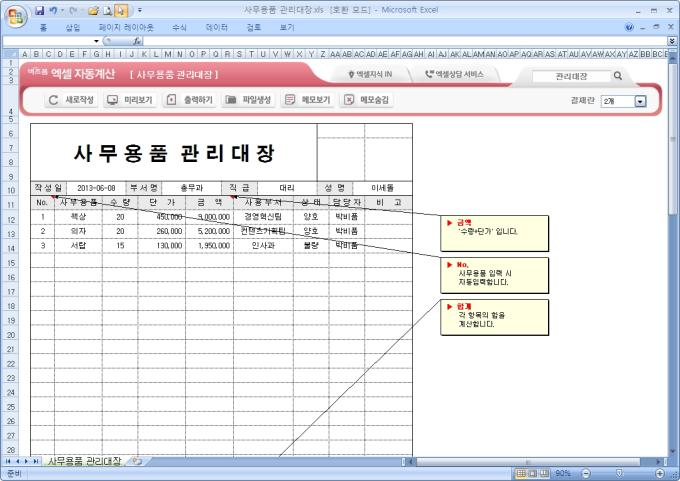Go to the first sheet navigation arrow
Image resolution: width=680 pixels, height=481 pixels.
click(x=8, y=461)
